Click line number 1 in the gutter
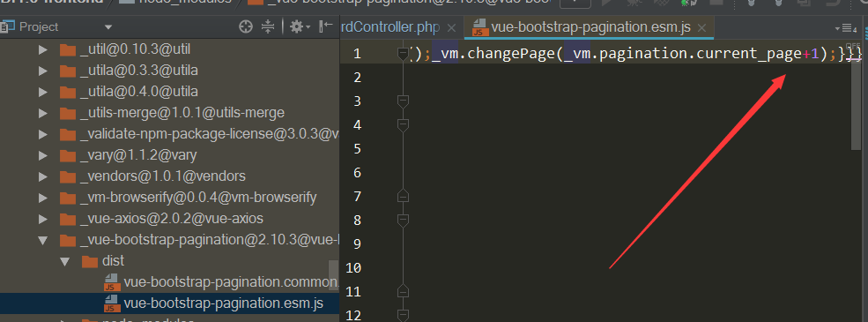 click(357, 54)
